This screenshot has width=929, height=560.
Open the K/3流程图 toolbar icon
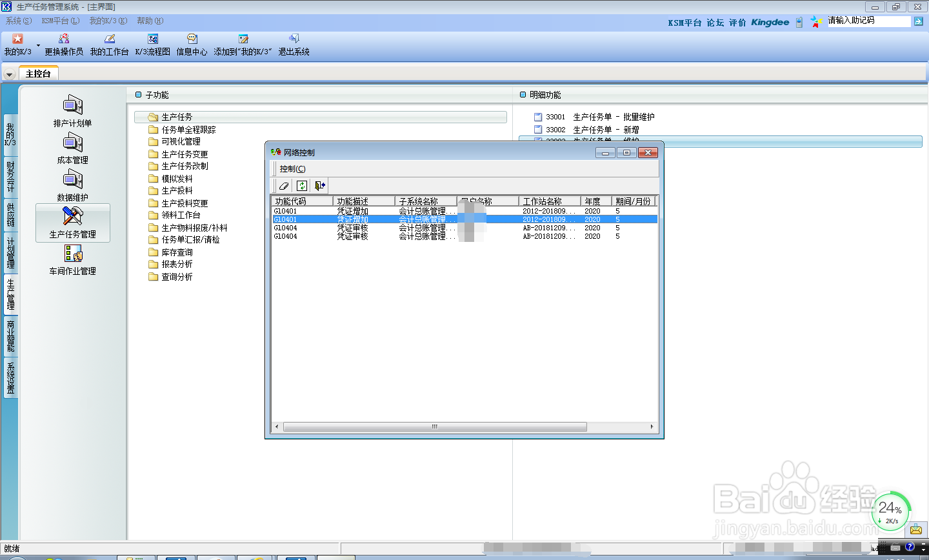(x=153, y=45)
